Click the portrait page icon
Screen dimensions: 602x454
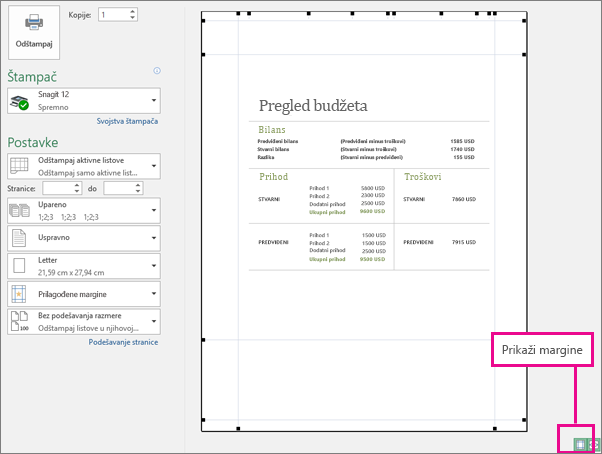(x=19, y=238)
